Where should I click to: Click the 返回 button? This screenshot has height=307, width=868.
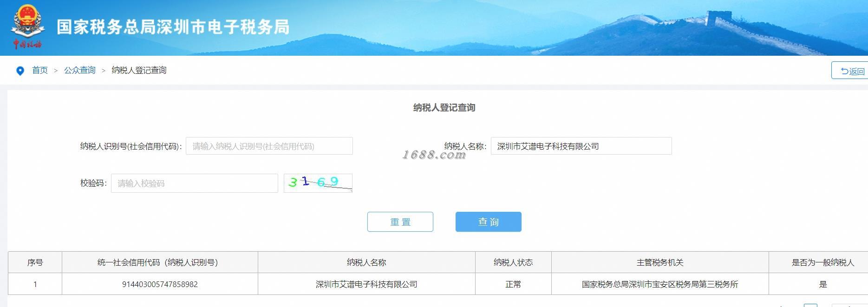[x=850, y=71]
